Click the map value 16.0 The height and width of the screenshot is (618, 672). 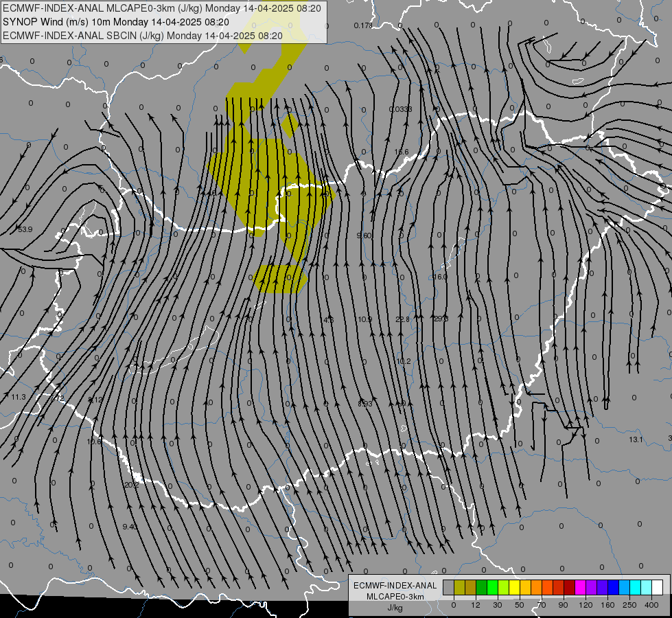tap(440, 277)
